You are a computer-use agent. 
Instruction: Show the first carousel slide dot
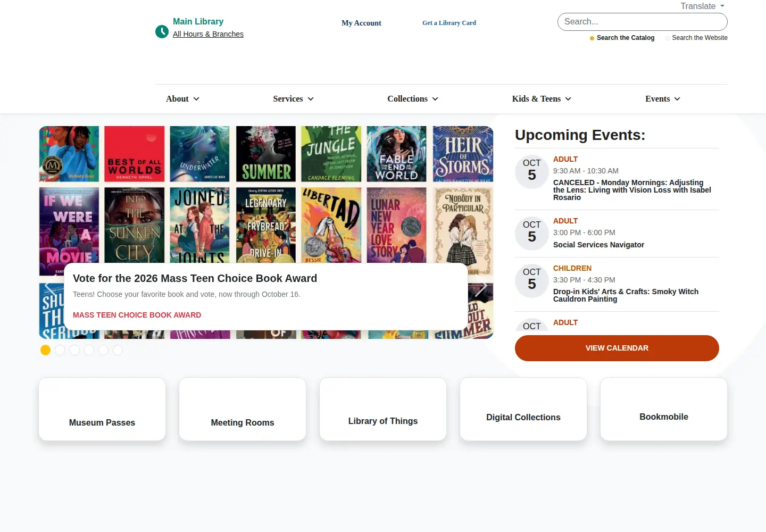[x=45, y=350]
